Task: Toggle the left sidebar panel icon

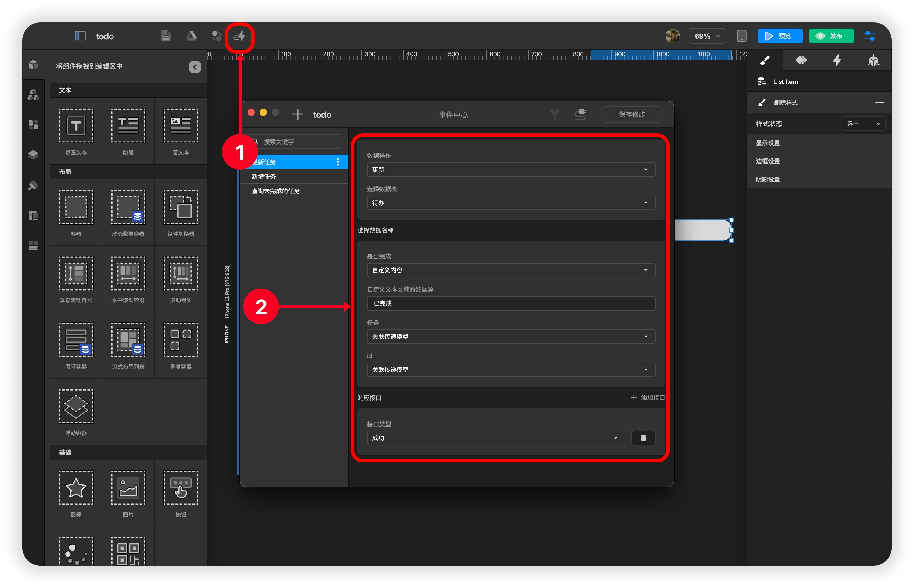Action: point(80,36)
